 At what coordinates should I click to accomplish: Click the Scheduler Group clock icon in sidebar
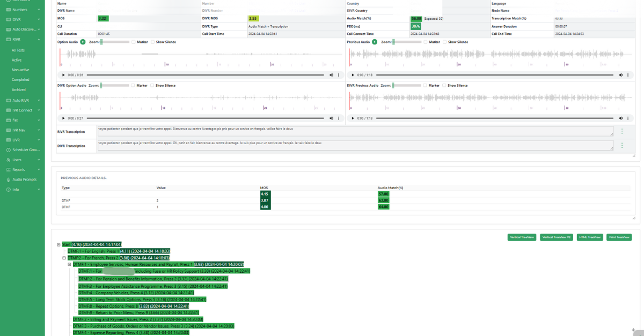pyautogui.click(x=8, y=150)
